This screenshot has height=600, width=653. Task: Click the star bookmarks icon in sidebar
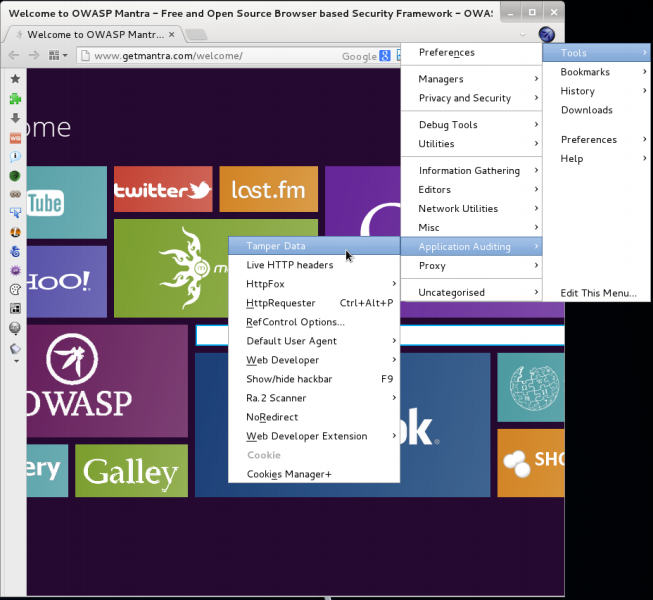15,79
